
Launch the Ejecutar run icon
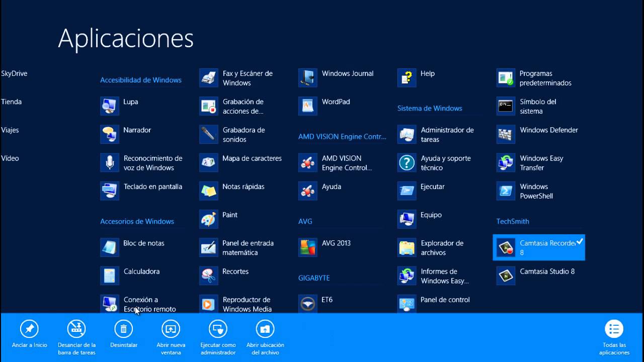coord(407,191)
